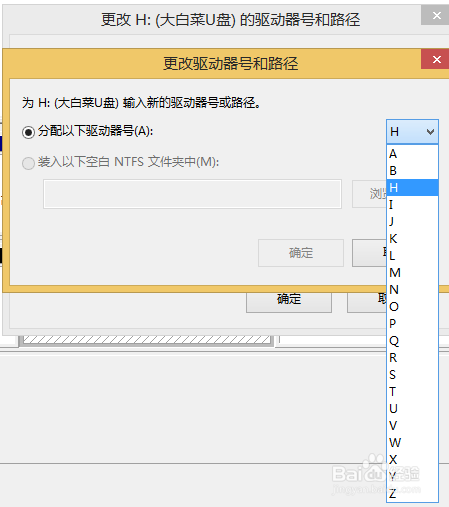Select drive letter X in dropdown list
The image size is (449, 507).
click(x=412, y=460)
